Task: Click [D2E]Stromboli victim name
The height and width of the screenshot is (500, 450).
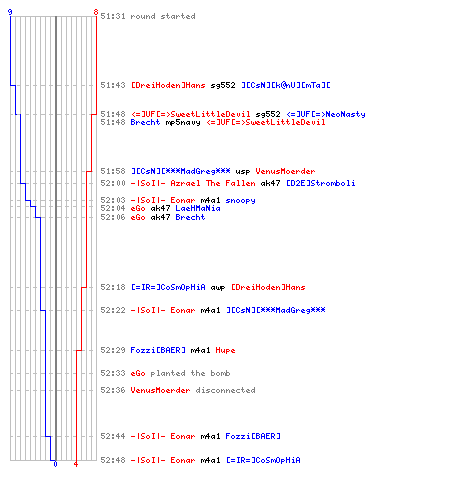Action: coord(321,183)
